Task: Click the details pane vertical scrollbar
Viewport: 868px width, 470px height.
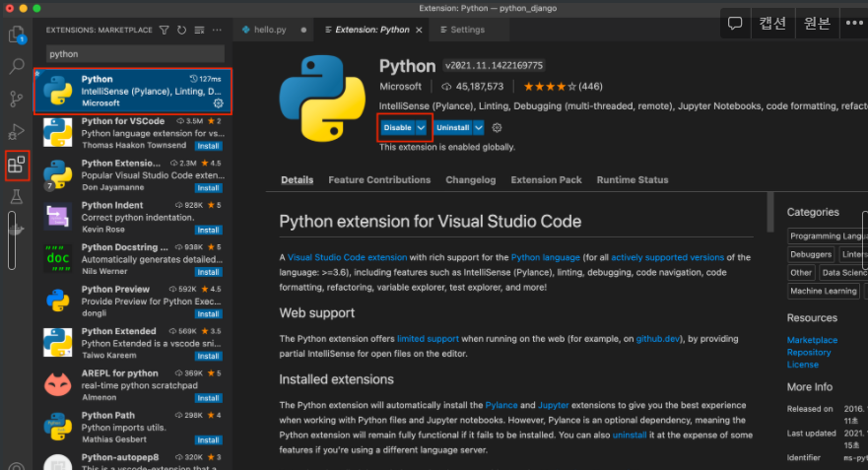Action: tap(770, 213)
